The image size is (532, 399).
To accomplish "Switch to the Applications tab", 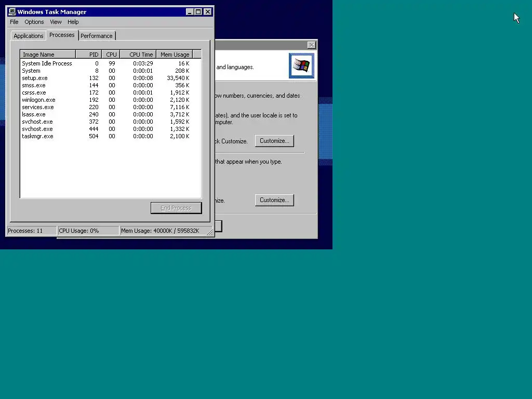I will click(x=29, y=36).
